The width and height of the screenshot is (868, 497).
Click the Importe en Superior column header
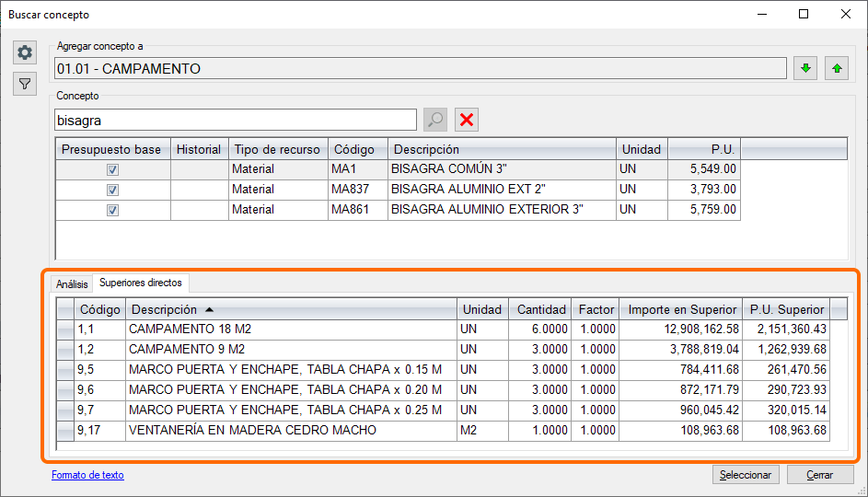pyautogui.click(x=681, y=309)
